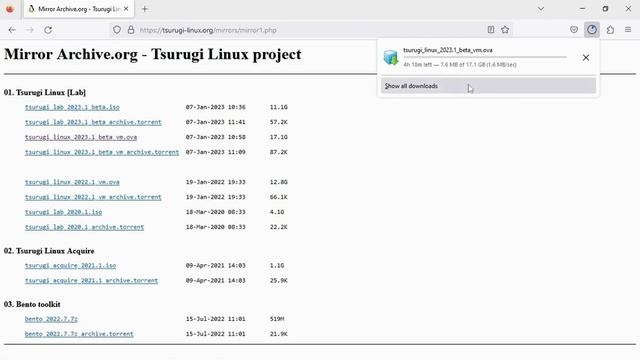The height and width of the screenshot is (360, 640).
Task: Click the '02. Tsurugi Linux Acquire' heading
Action: pyautogui.click(x=49, y=251)
